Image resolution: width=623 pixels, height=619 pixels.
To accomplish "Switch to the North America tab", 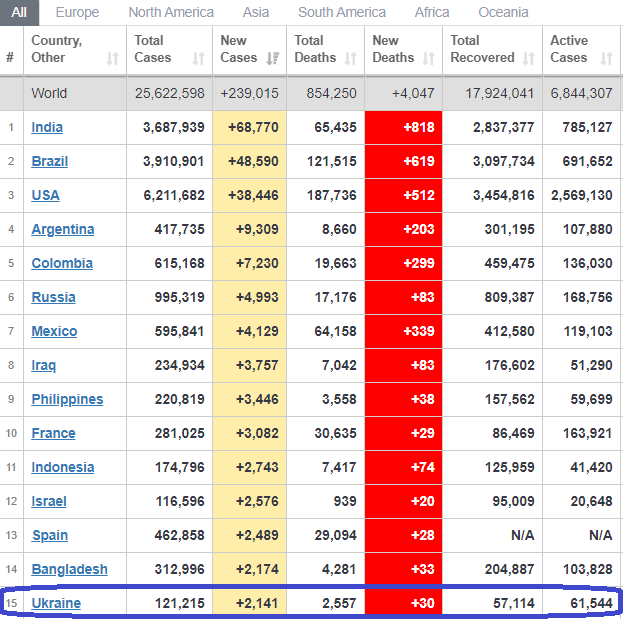I will point(171,12).
